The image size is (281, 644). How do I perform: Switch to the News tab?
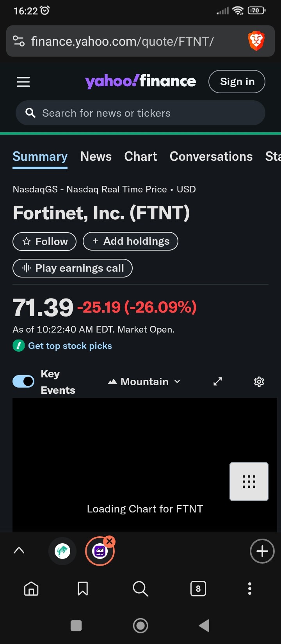(x=96, y=157)
